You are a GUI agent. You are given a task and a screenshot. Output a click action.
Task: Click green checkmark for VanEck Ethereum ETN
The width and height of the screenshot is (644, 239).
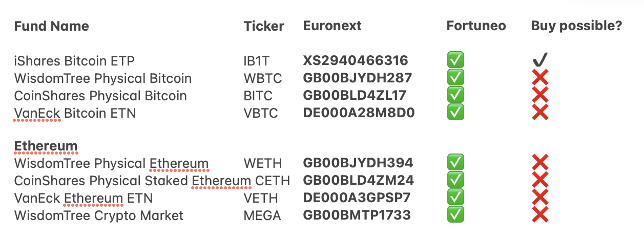click(455, 198)
